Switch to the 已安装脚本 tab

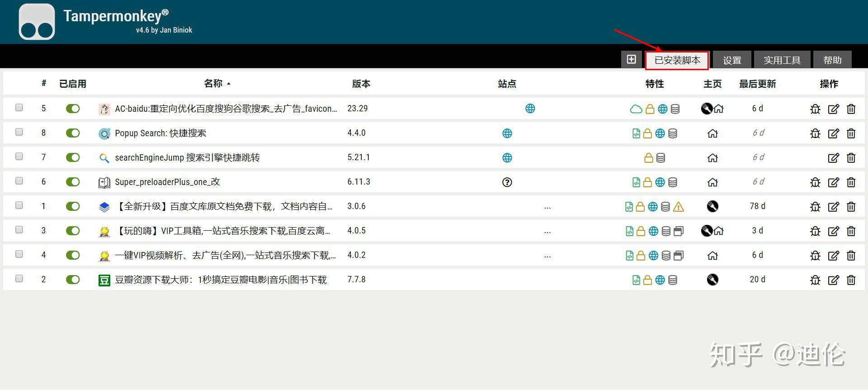(x=677, y=60)
